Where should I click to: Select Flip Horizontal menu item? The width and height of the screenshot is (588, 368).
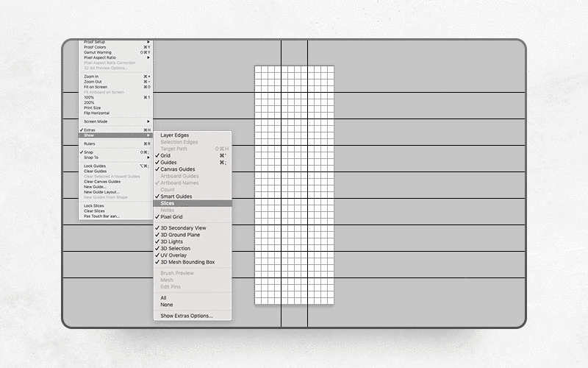click(96, 113)
